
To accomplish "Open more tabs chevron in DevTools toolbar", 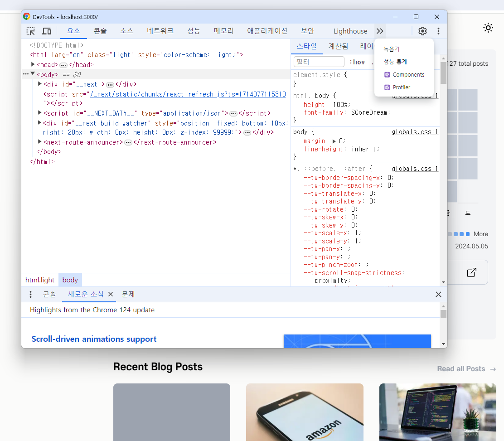I will [380, 31].
